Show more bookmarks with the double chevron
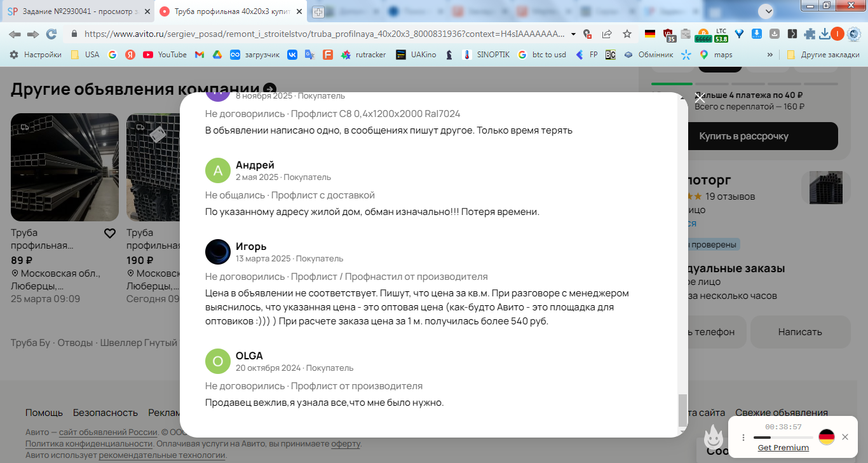This screenshot has width=868, height=463. click(x=770, y=55)
